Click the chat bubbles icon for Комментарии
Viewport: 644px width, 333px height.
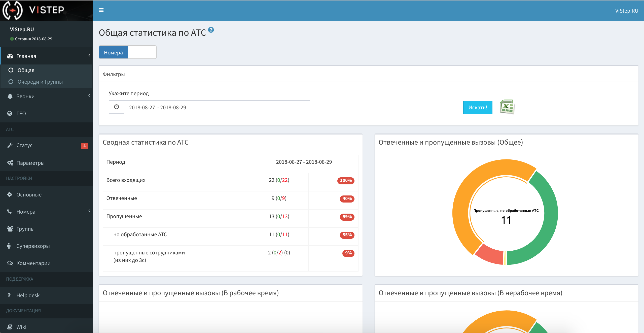[x=10, y=263]
